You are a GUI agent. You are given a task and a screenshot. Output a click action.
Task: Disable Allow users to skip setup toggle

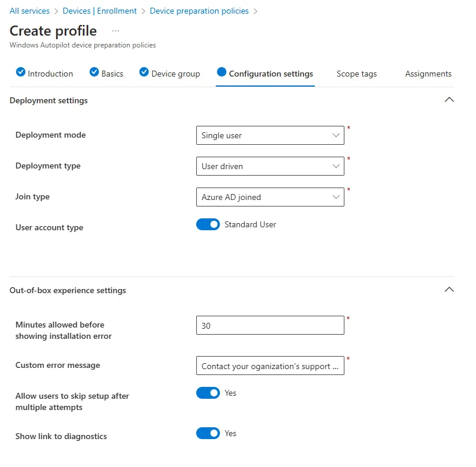click(x=208, y=393)
